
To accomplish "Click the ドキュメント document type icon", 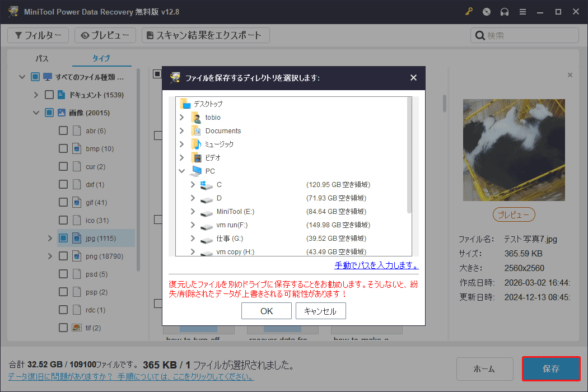I will click(x=62, y=95).
